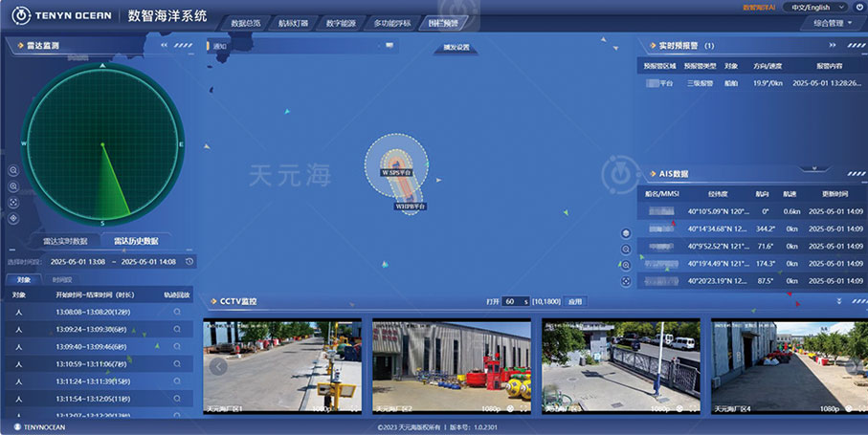Click map layer icon above zoom controls
Screen dimensions: 868x435
pyautogui.click(x=626, y=233)
